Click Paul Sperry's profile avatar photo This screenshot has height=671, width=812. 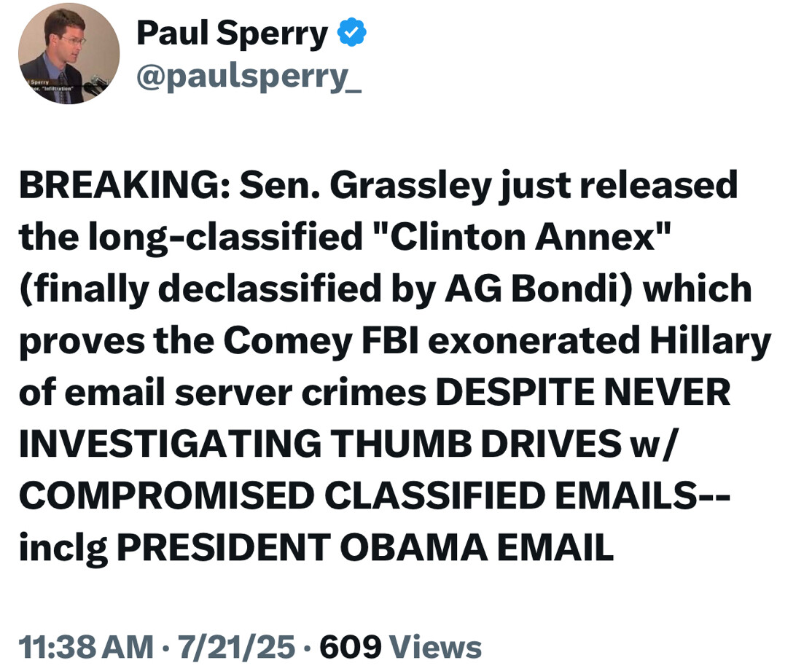(69, 53)
